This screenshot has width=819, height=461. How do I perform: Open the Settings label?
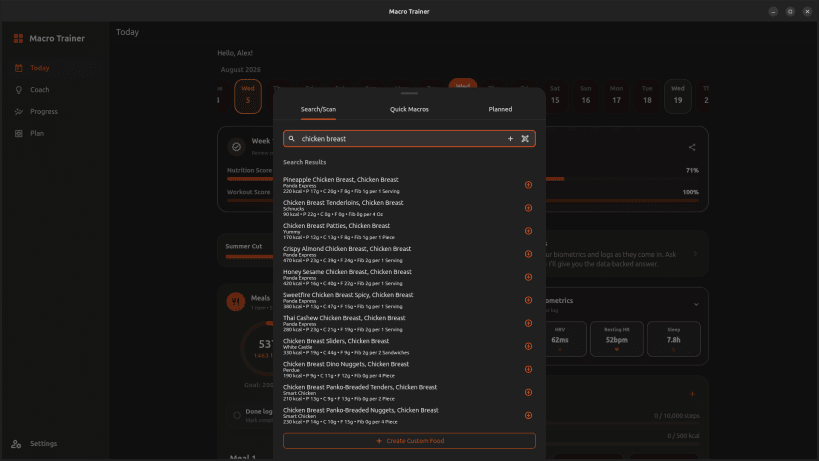coord(43,444)
